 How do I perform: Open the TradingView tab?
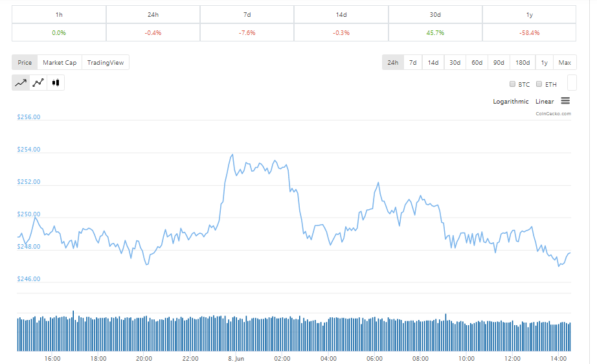(106, 63)
